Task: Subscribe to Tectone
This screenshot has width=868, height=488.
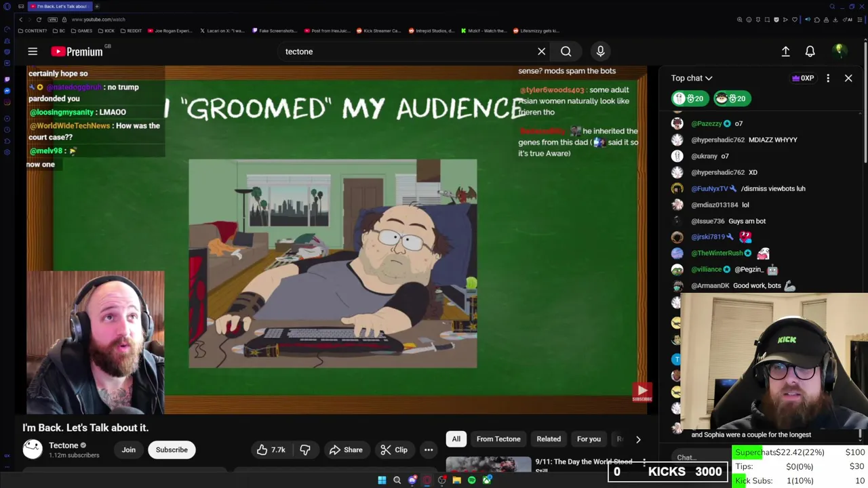Action: 172,449
